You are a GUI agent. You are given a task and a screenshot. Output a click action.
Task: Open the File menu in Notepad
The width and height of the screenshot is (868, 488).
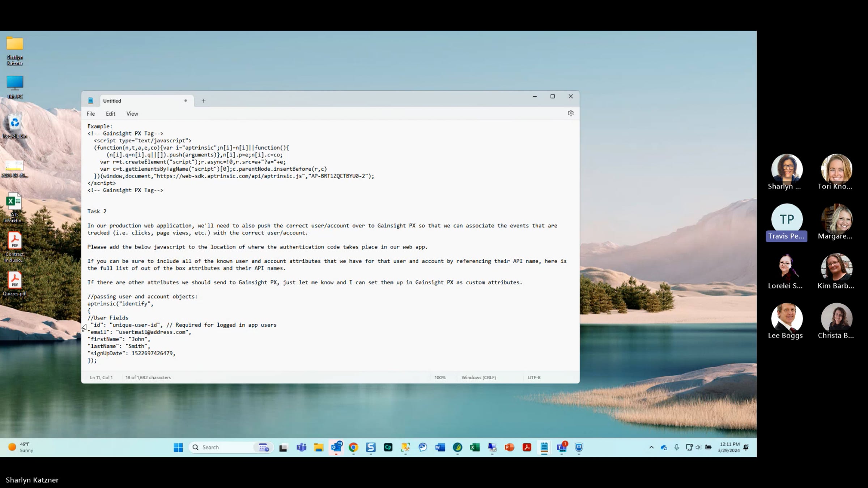[90, 114]
